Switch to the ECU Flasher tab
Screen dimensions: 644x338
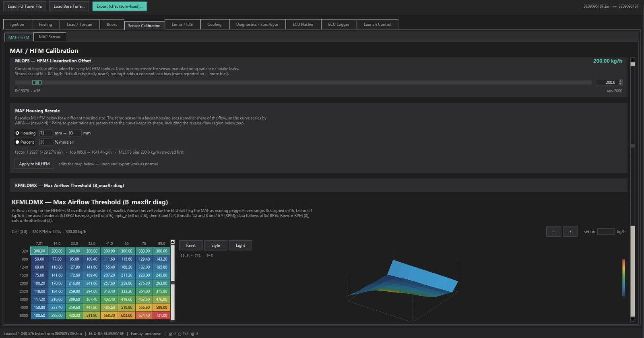point(303,25)
